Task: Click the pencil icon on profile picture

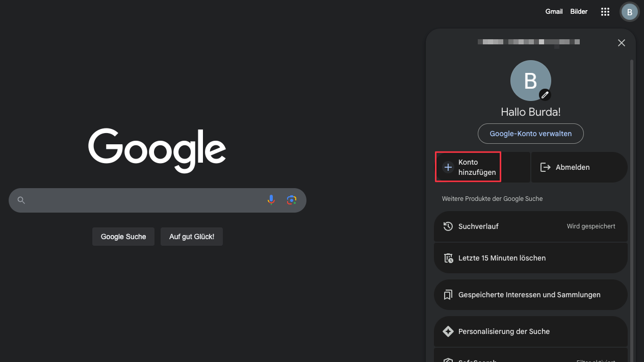Action: coord(545,94)
